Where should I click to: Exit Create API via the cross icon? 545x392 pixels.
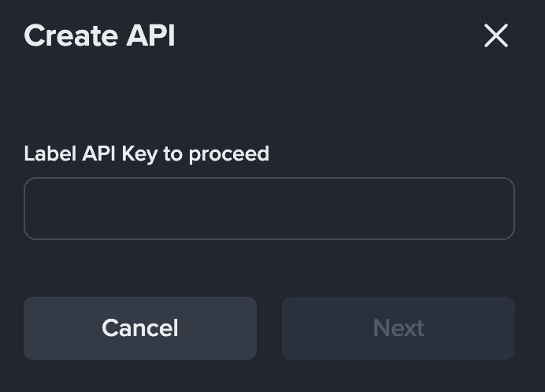(x=496, y=35)
